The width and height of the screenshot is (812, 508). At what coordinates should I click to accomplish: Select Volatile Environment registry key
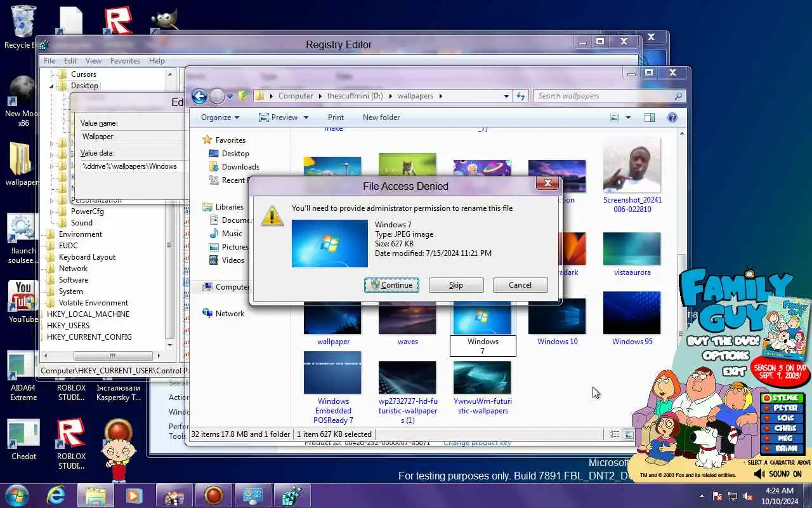(x=93, y=303)
